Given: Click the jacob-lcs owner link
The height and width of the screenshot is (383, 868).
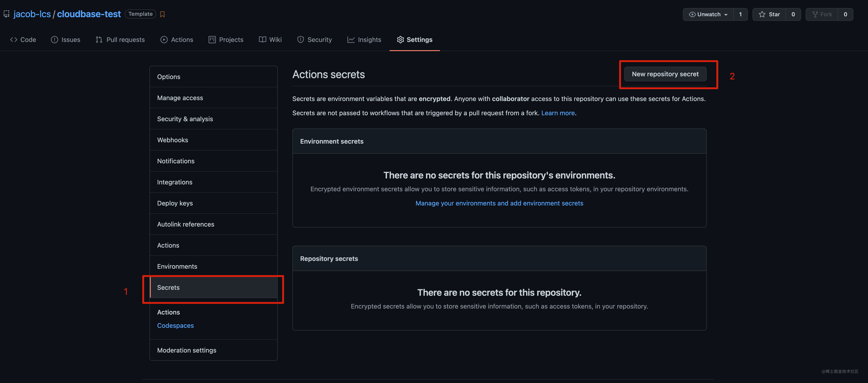Looking at the screenshot, I should [32, 14].
